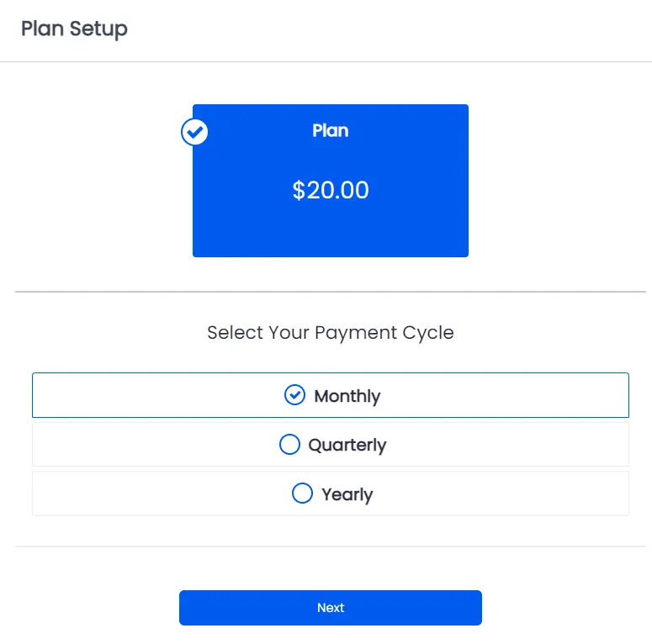
Task: Select the blue $20.00 Plan card
Action: pos(331,181)
